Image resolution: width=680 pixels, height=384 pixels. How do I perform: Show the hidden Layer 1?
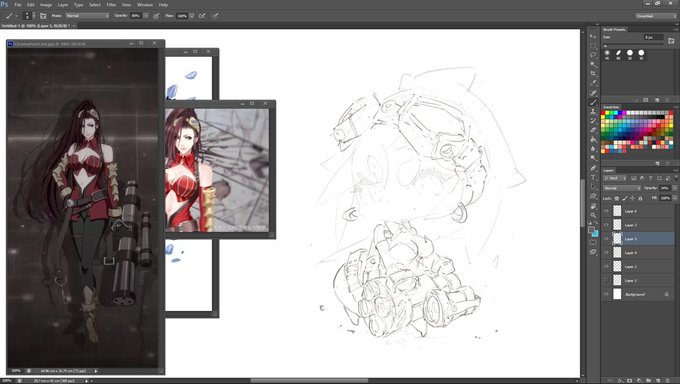[606, 280]
